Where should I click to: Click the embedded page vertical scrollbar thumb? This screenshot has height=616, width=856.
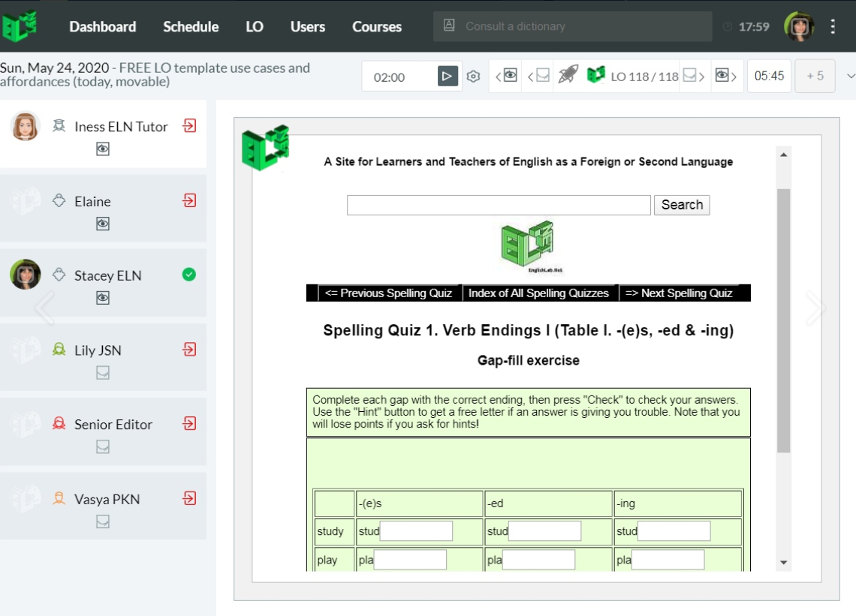click(x=783, y=321)
